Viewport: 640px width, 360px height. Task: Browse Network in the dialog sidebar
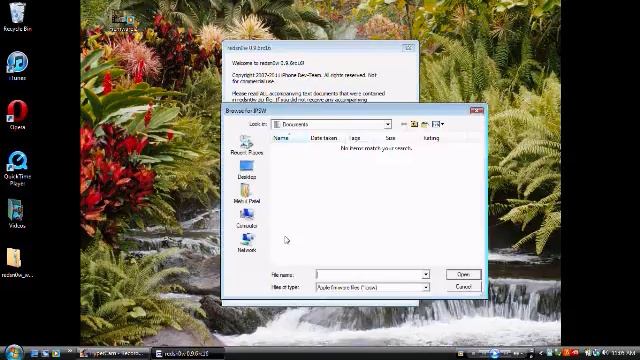click(247, 243)
